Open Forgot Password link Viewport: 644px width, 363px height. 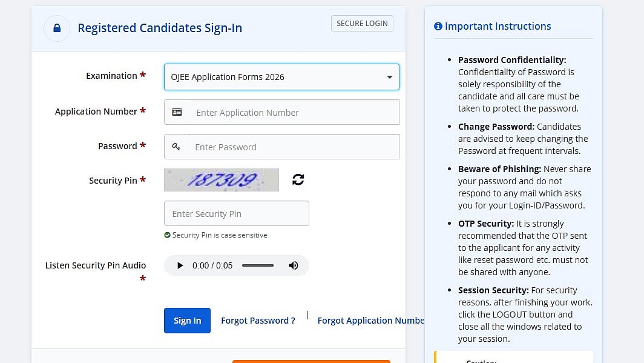tap(258, 321)
